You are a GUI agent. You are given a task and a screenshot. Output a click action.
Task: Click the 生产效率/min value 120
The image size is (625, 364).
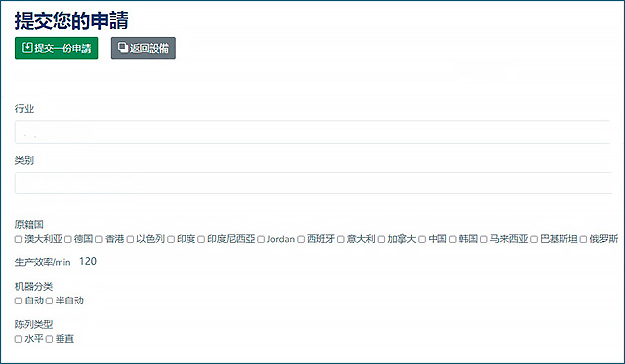pyautogui.click(x=88, y=261)
